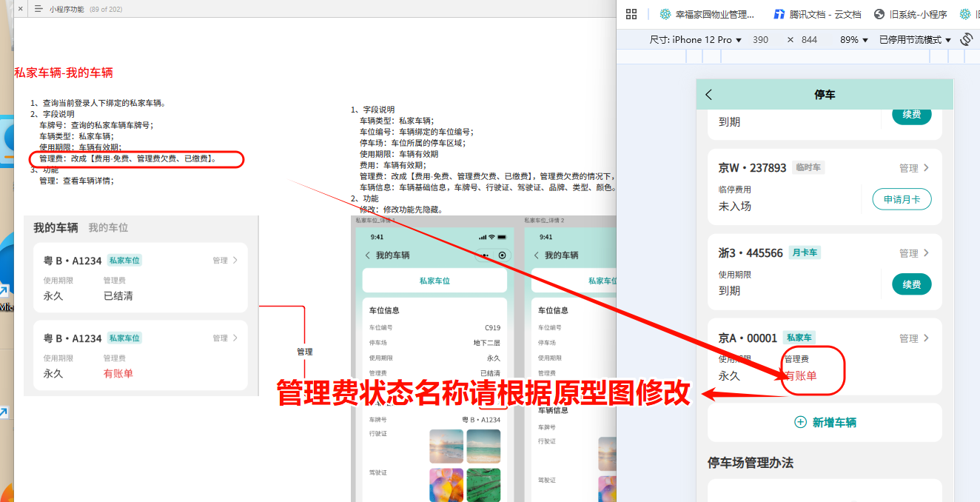
Task: Click the apps grid icon on the bookmarks bar
Action: 631,13
